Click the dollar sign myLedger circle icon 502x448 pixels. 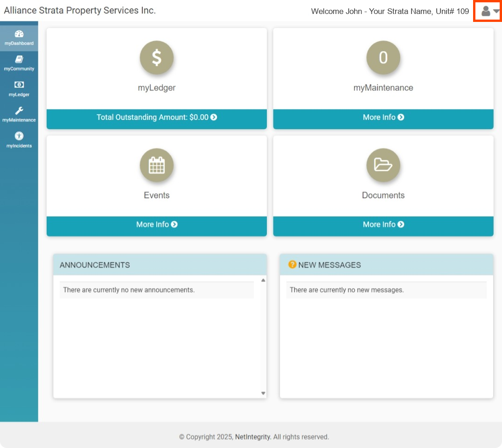pyautogui.click(x=157, y=58)
